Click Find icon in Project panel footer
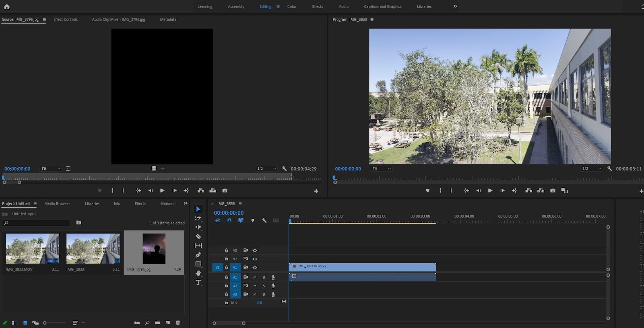 pyautogui.click(x=147, y=323)
